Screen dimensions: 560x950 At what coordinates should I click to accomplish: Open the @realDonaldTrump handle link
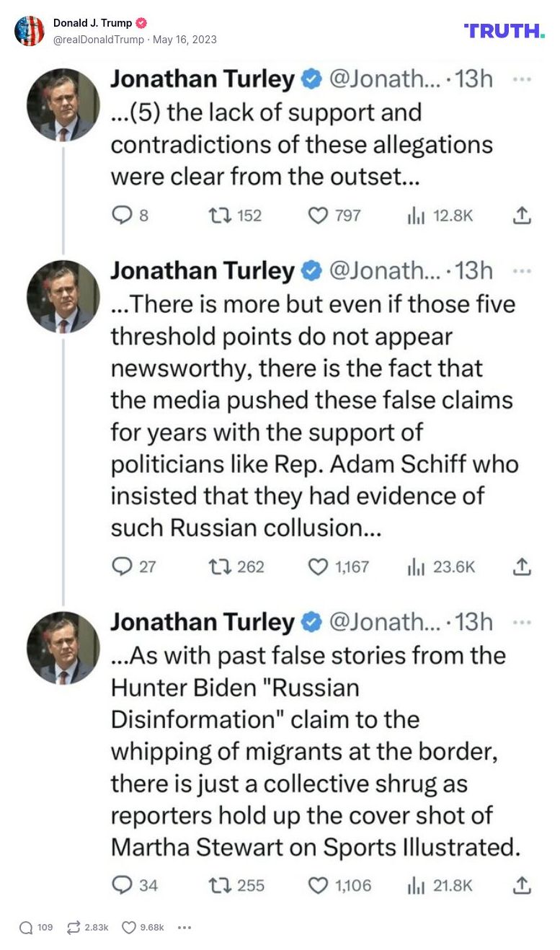coord(99,40)
